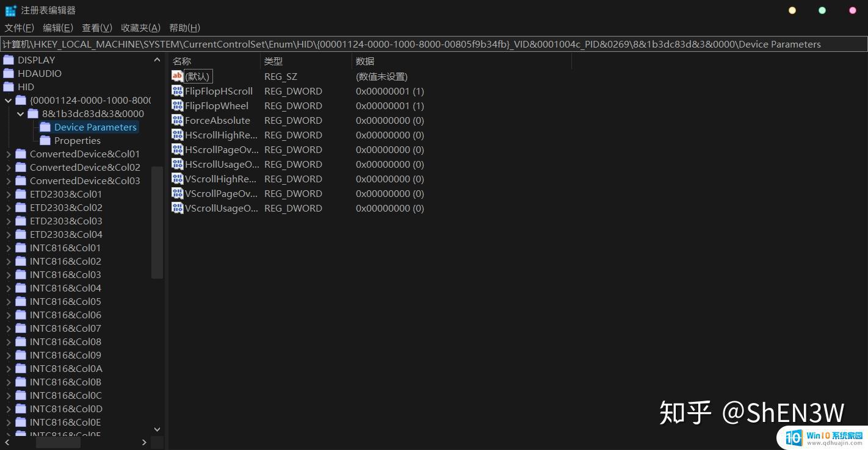Click the DWORD icon of VScrollPageOv...
Image resolution: width=868 pixels, height=450 pixels.
178,193
